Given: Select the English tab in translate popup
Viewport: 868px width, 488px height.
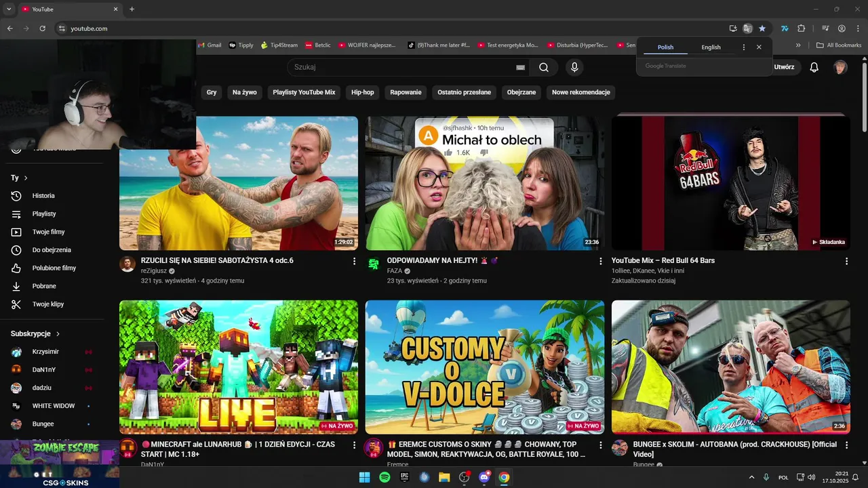Looking at the screenshot, I should tap(711, 47).
